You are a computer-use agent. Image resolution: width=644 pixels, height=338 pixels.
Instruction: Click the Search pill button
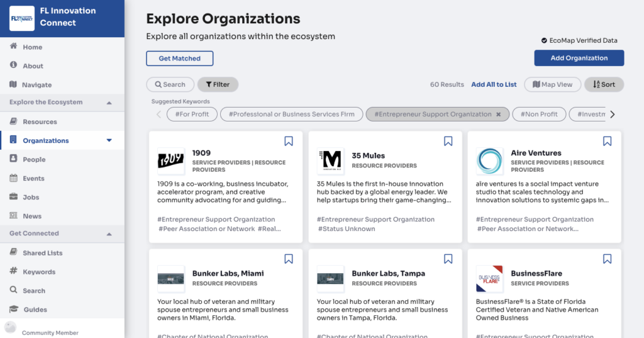(170, 84)
